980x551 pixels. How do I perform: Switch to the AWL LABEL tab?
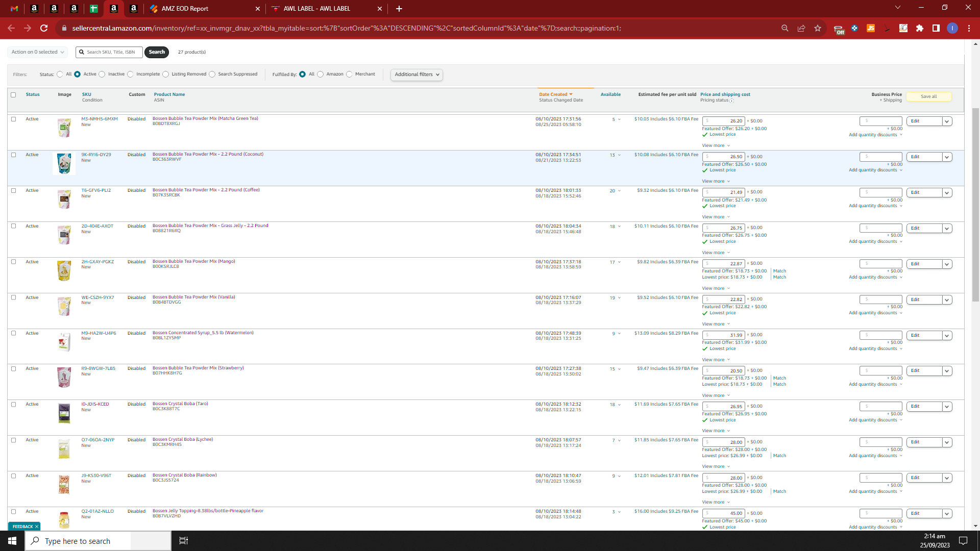point(327,9)
